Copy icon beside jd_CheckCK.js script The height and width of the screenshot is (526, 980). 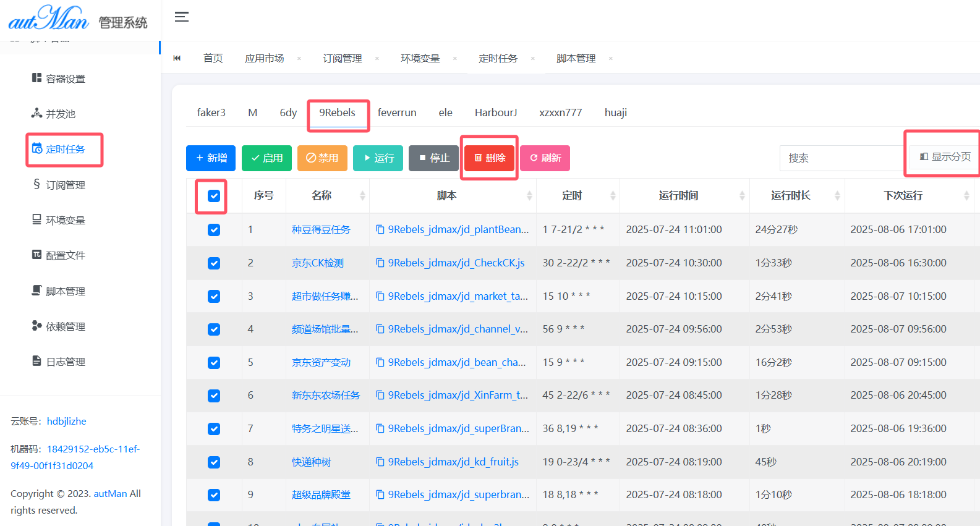point(380,263)
